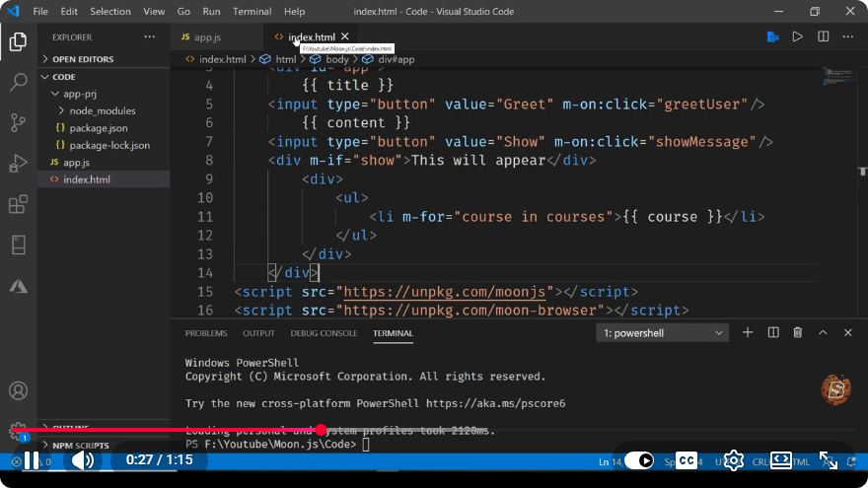Open the Accounts icon in activity bar
Image resolution: width=868 pixels, height=488 pixels.
pyautogui.click(x=19, y=390)
